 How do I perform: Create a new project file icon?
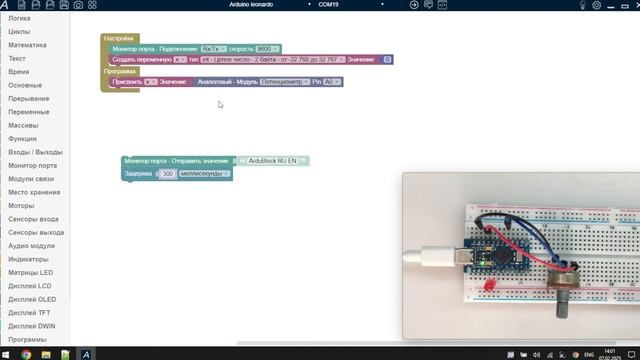pyautogui.click(x=22, y=5)
